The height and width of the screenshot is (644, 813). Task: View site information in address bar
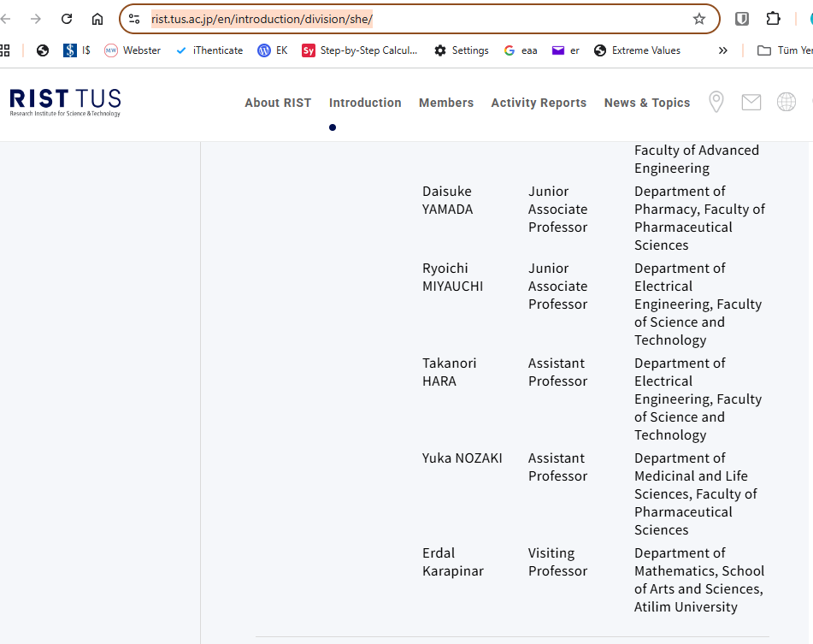tap(134, 19)
